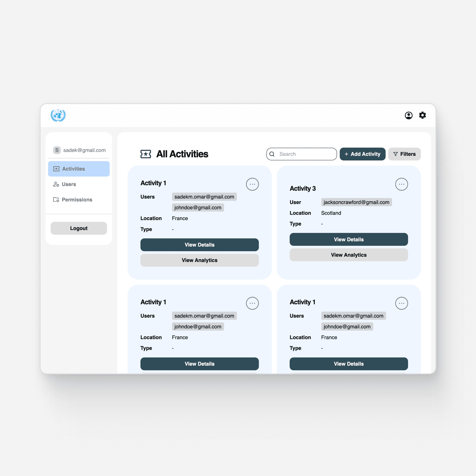Click View Details on bottom-left Activity 1

point(199,363)
